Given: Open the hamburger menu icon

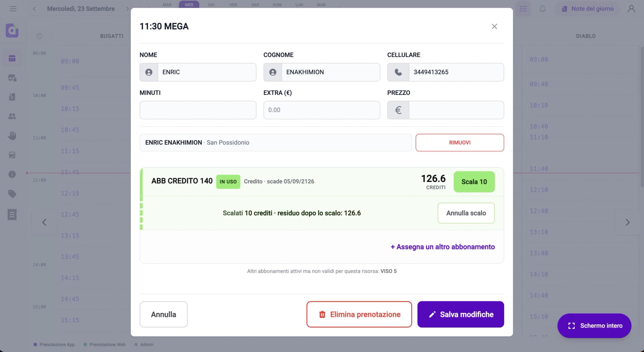Looking at the screenshot, I should point(13,9).
